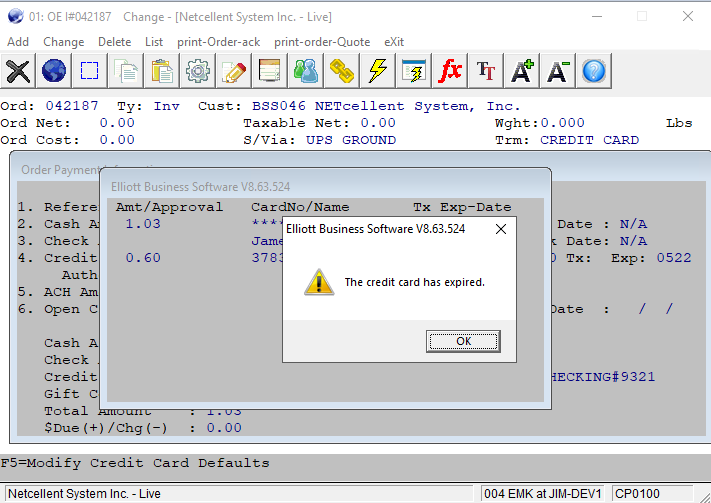Click the Wght 0.000 value
The width and height of the screenshot is (711, 503).
click(x=562, y=123)
